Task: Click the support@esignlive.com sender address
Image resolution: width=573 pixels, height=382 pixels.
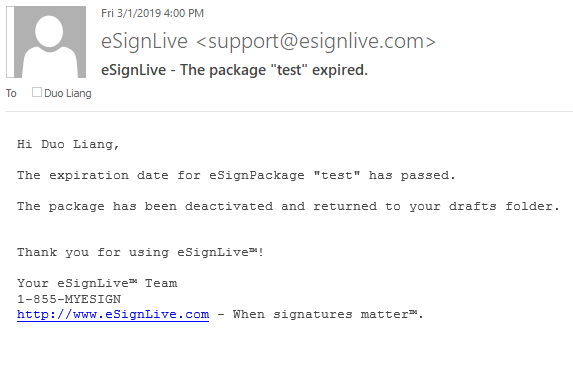Action: coord(316,42)
